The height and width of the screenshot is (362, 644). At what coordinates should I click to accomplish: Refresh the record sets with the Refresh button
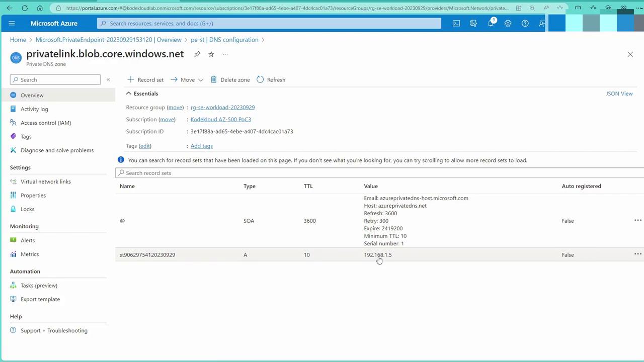click(x=271, y=79)
